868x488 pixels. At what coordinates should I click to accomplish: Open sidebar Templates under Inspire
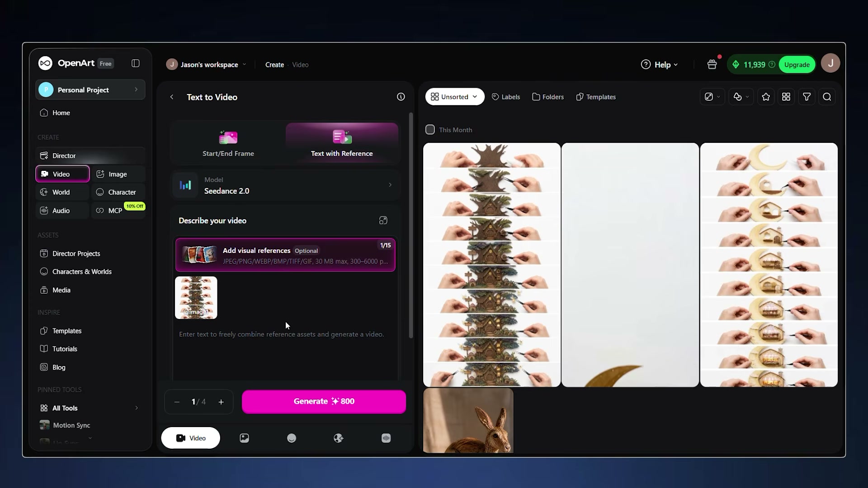(x=90, y=331)
